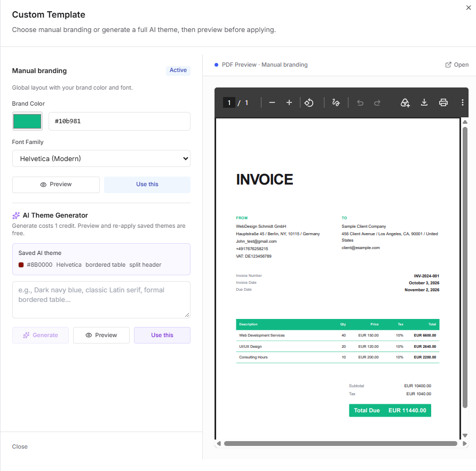Click the scroll right arrow under PDF

point(464,443)
